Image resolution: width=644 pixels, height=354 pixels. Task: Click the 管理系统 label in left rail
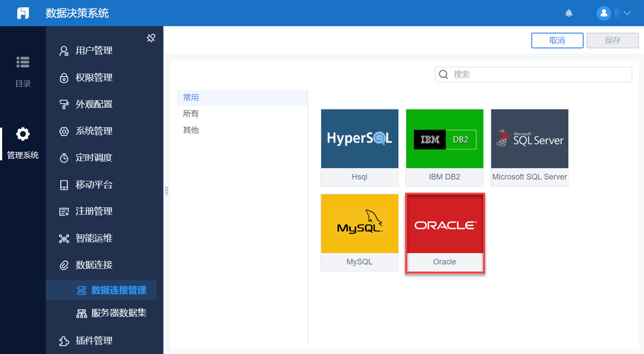click(x=23, y=155)
